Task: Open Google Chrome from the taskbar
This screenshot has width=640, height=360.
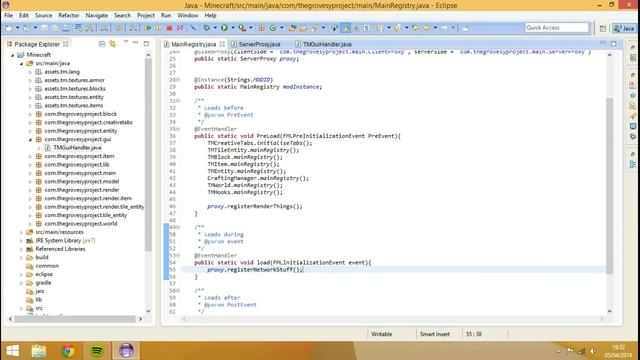Action: 68,351
